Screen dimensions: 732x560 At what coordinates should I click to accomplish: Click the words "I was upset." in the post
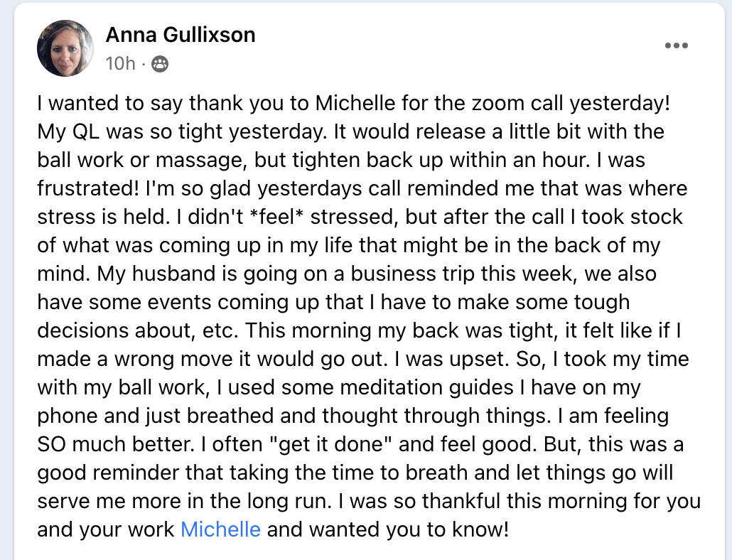point(452,360)
